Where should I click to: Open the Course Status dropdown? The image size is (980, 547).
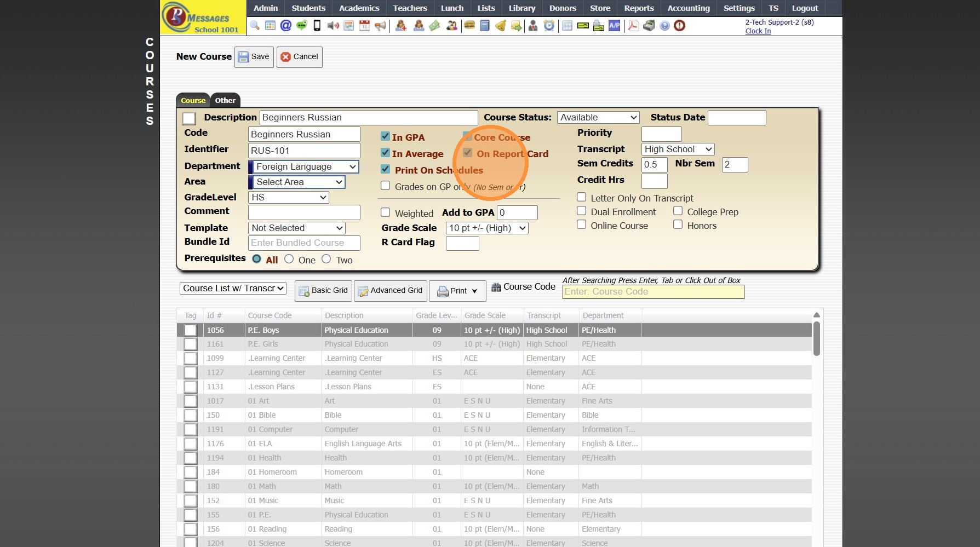(598, 118)
